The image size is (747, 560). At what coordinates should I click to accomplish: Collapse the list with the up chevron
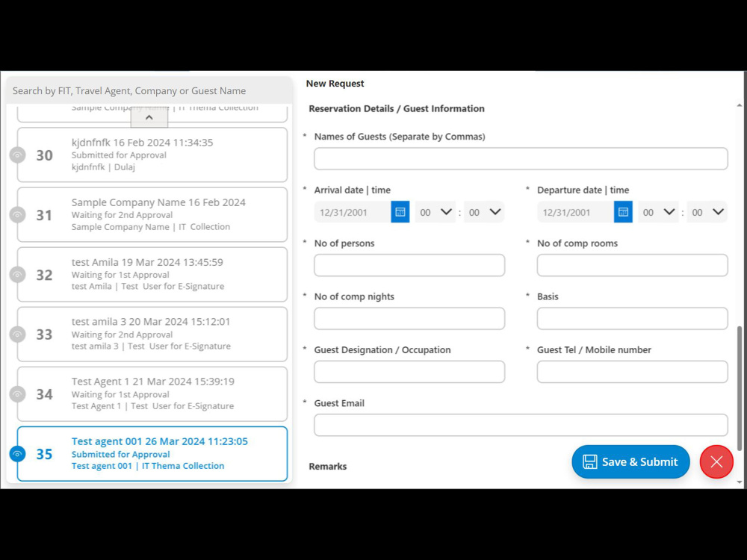tap(149, 118)
